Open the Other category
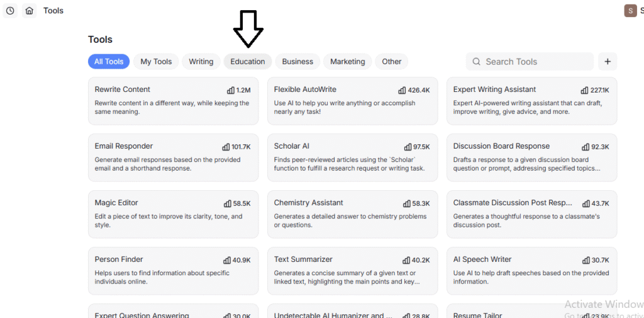644x318 pixels. 392,62
